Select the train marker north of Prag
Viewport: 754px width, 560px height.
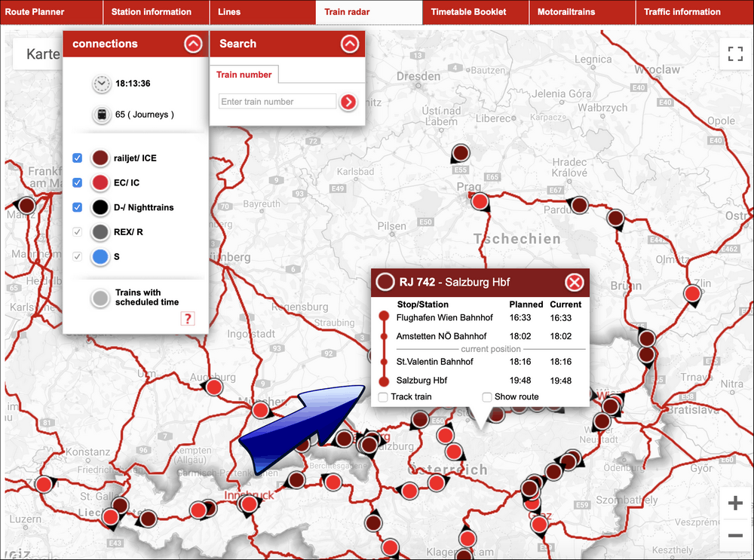click(461, 153)
